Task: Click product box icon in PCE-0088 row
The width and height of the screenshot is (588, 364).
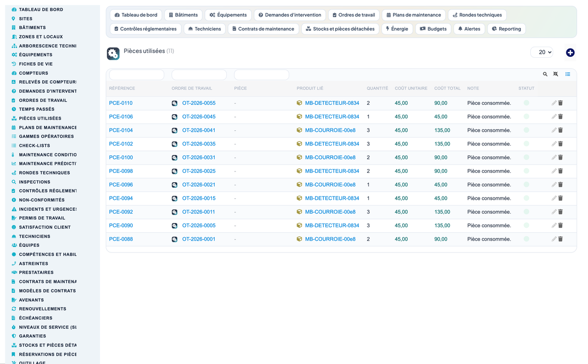Action: (299, 239)
